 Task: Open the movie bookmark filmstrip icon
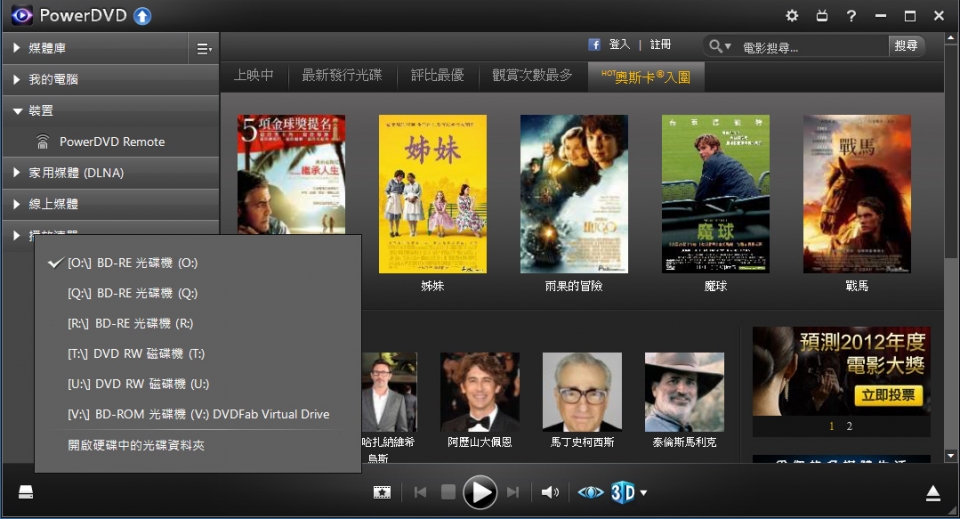coord(381,492)
